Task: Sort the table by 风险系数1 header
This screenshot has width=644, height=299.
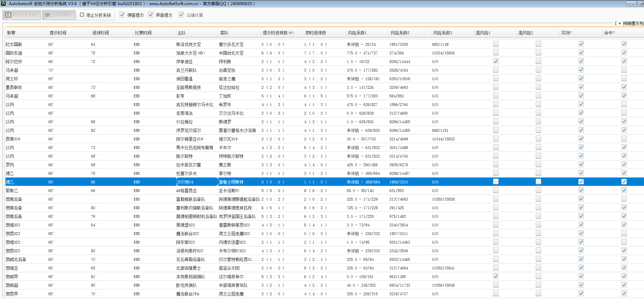Action: pos(357,33)
